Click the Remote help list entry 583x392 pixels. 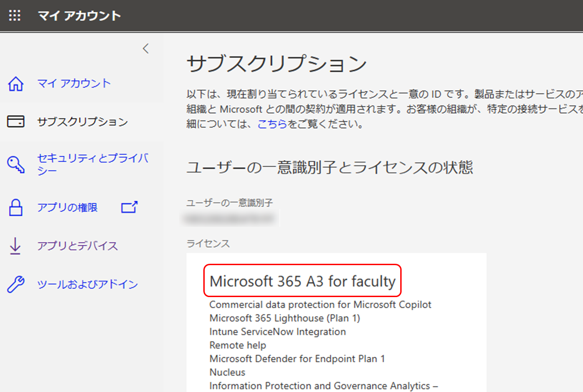238,345
